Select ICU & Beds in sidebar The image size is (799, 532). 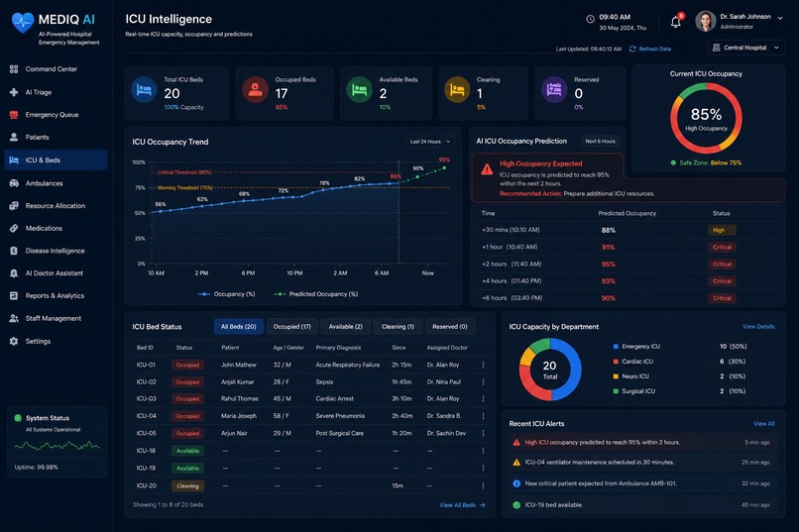[x=57, y=160]
